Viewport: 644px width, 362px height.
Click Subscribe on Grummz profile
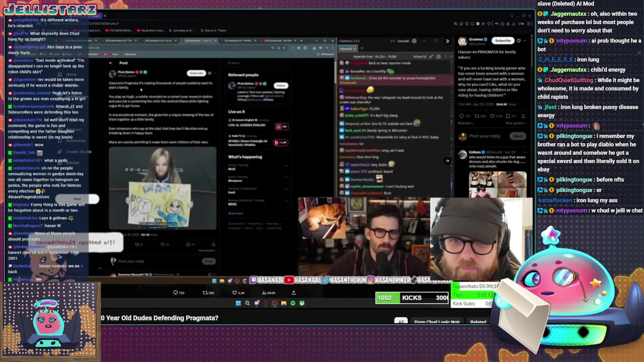tap(503, 41)
